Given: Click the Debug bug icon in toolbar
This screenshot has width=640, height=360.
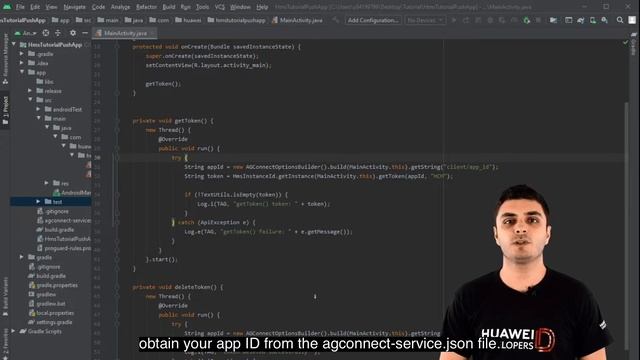Looking at the screenshot, I should click(x=490, y=20).
